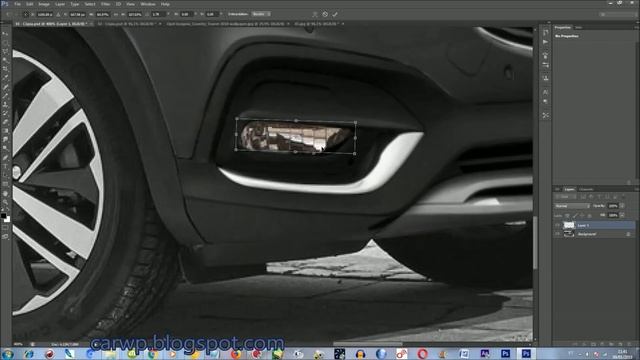The image size is (640, 360).
Task: Click the Background layer thumbnail
Action: pos(569,234)
